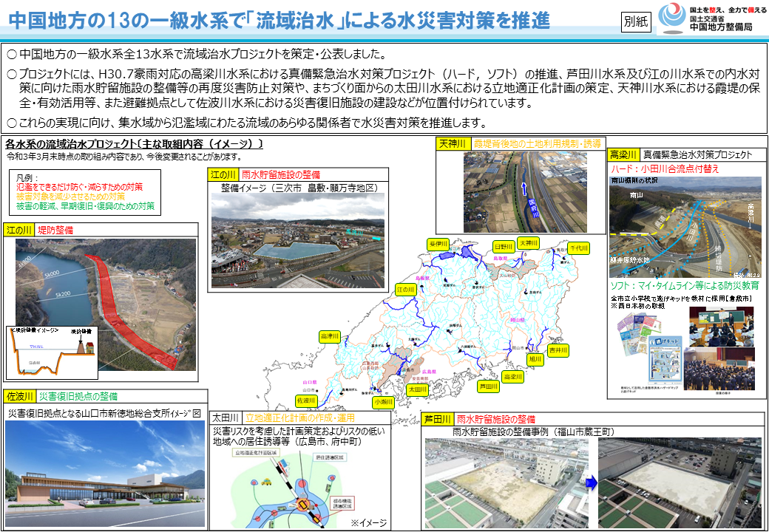The height and width of the screenshot is (532, 769).
Task: Open the left 福山市蔵王町 before photo
Action: point(507,483)
